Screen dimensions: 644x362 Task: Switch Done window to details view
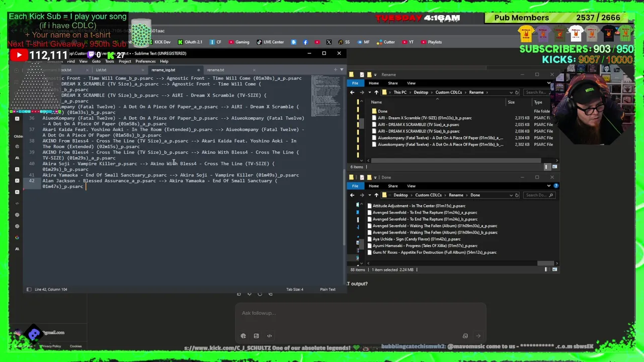click(x=546, y=269)
